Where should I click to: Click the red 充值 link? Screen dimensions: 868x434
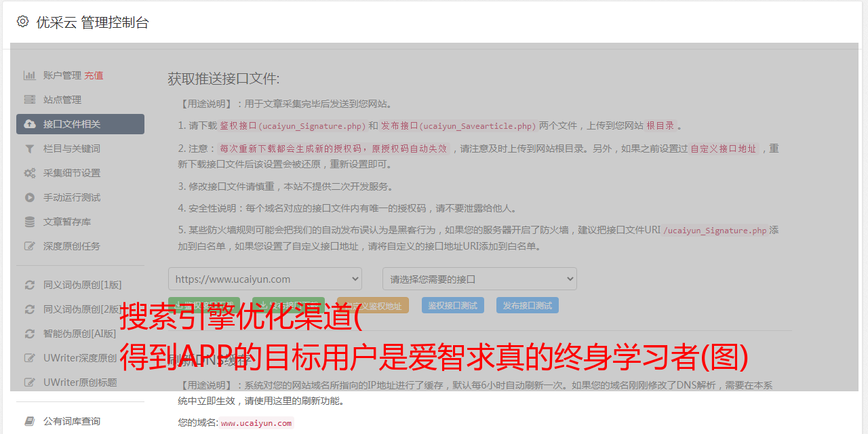(94, 75)
